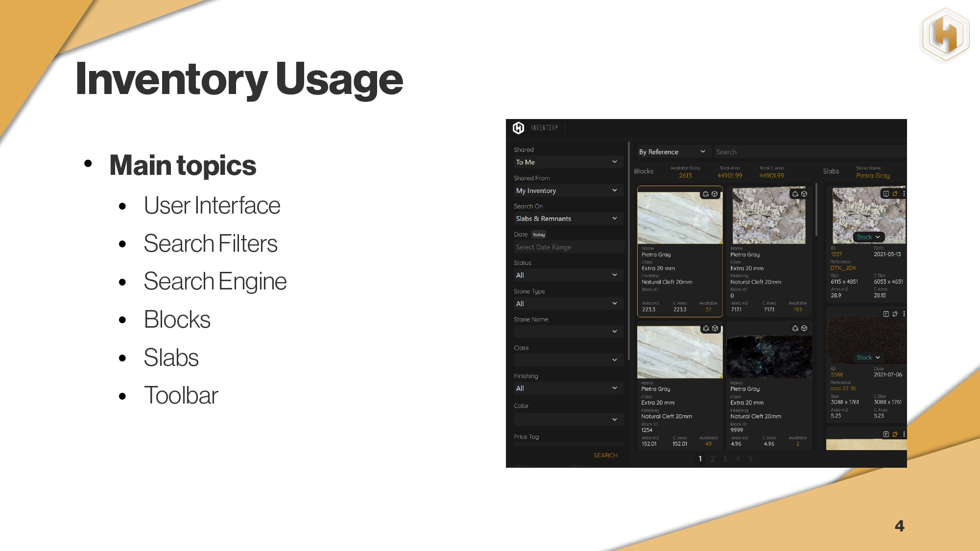The width and height of the screenshot is (980, 551).
Task: Click cube icon on first Pietra Gray block
Action: tap(715, 194)
